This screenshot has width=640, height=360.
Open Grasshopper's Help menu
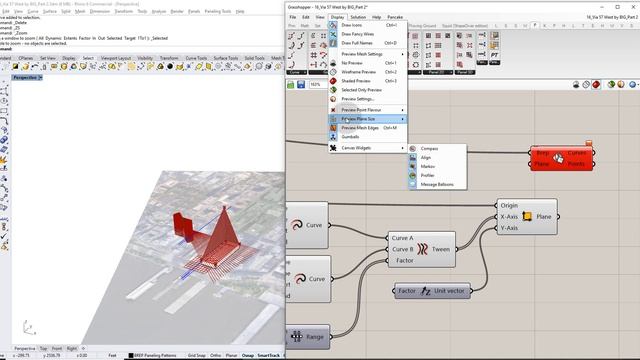click(x=376, y=17)
